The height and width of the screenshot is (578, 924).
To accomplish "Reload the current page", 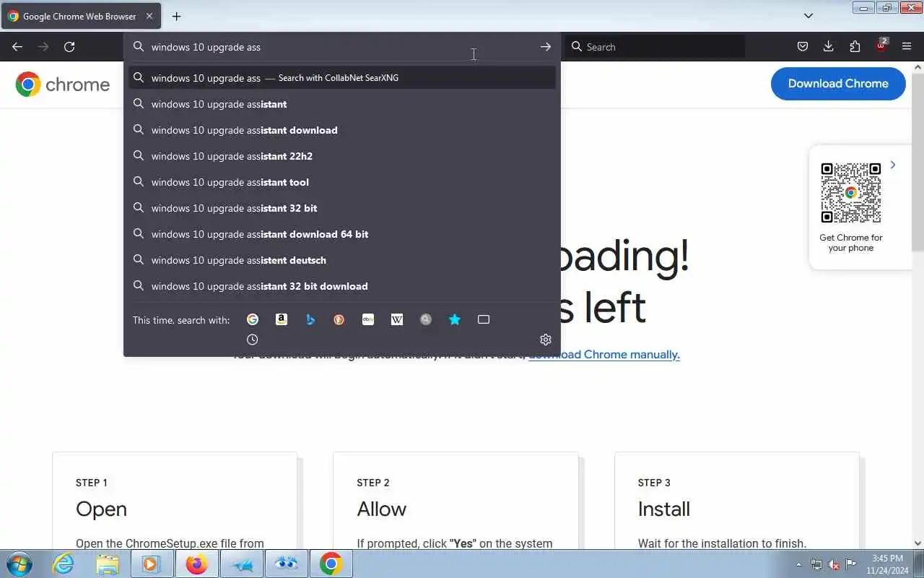I will [x=69, y=47].
